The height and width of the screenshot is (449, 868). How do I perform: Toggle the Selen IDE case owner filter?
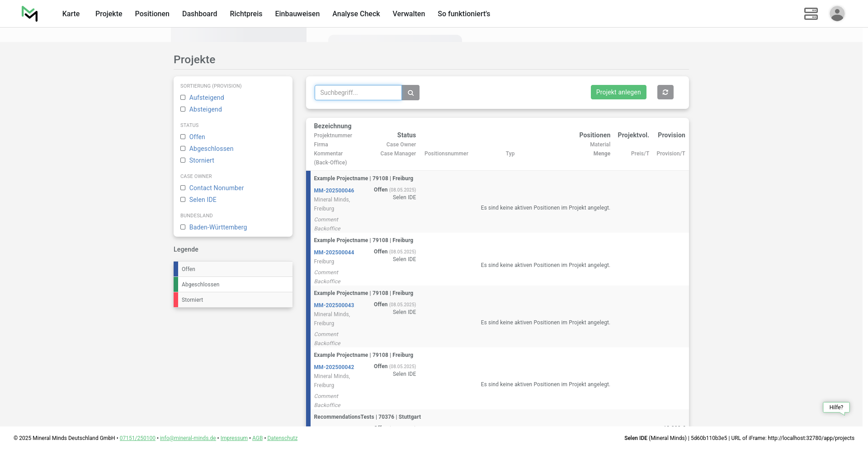coord(183,200)
